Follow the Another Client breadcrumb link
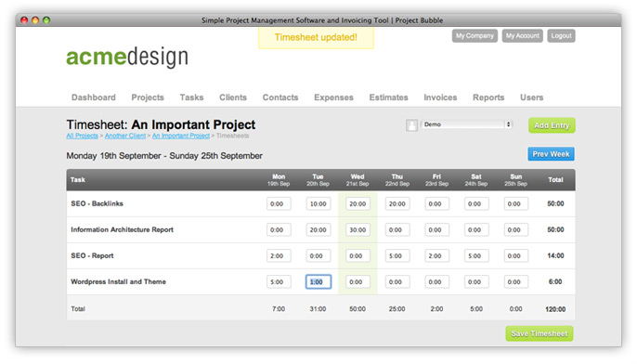Viewport: 637px width, 364px height. [x=125, y=136]
